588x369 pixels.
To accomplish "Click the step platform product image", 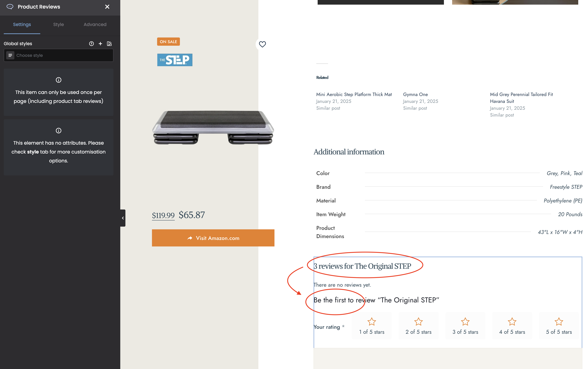I will [213, 128].
